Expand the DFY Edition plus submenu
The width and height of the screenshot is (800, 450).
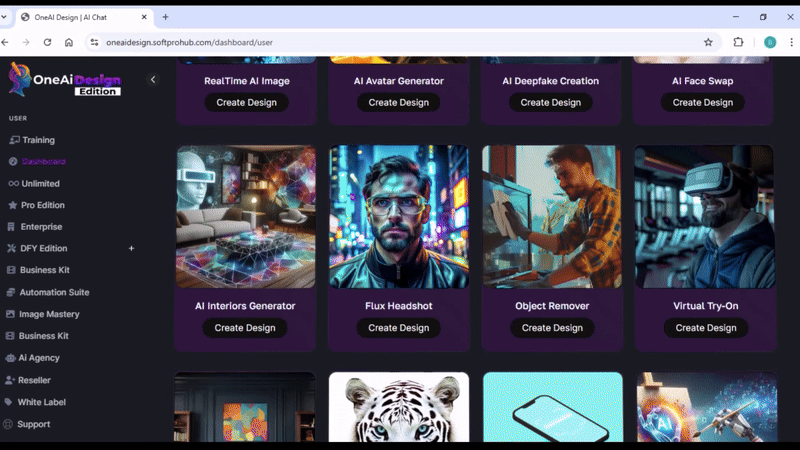[131, 248]
